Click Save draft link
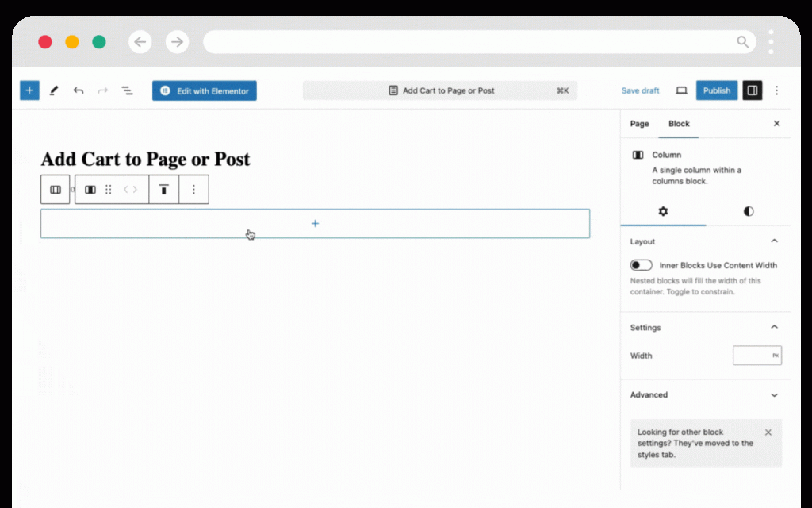The height and width of the screenshot is (508, 812). [x=640, y=90]
